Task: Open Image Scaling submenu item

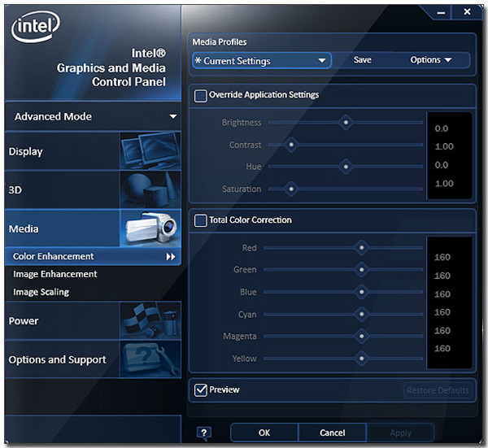Action: pos(41,292)
